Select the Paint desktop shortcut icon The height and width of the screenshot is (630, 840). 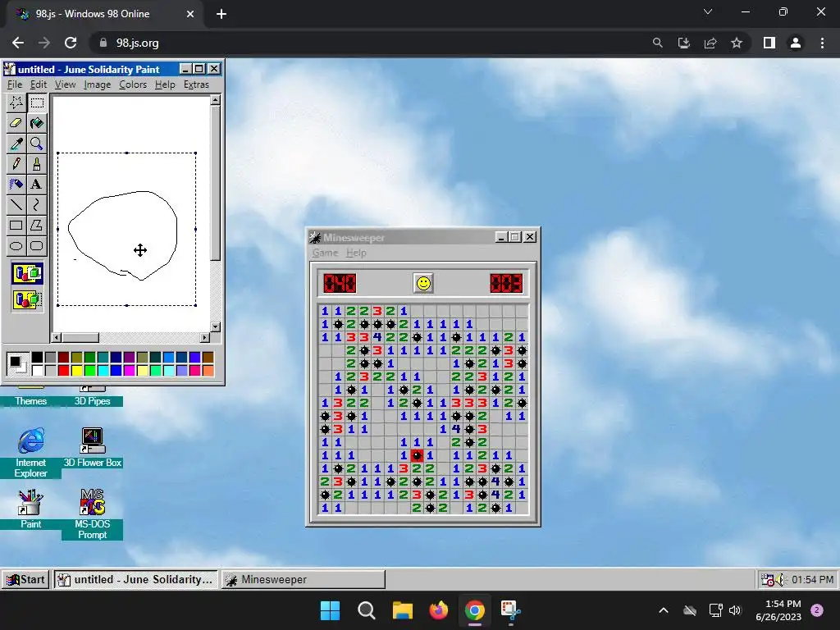click(x=30, y=509)
